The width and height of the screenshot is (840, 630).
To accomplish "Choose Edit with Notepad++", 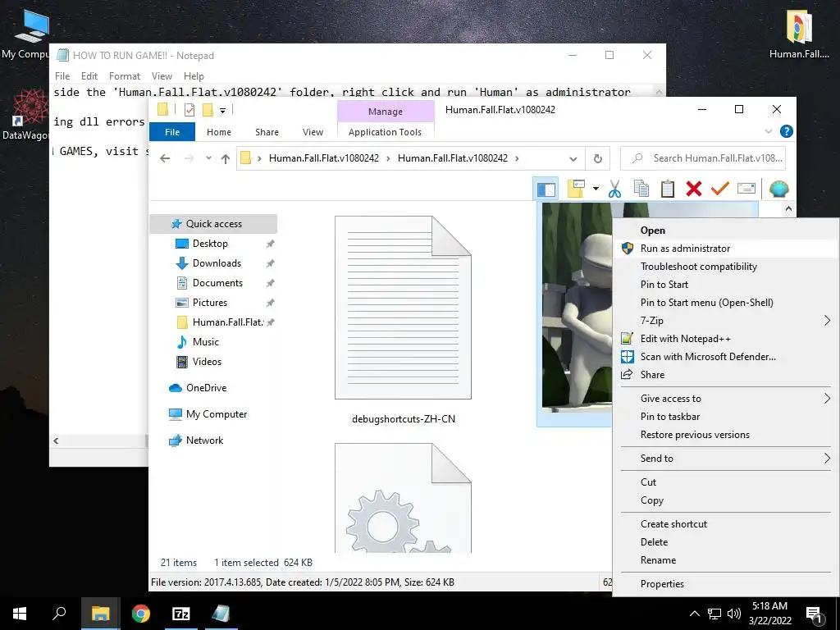I will tap(685, 339).
